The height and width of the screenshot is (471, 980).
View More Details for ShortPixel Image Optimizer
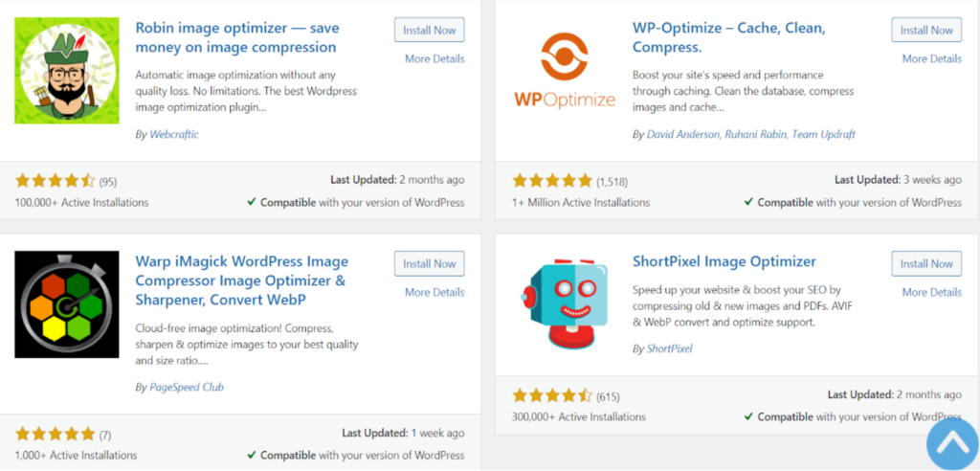pos(932,292)
